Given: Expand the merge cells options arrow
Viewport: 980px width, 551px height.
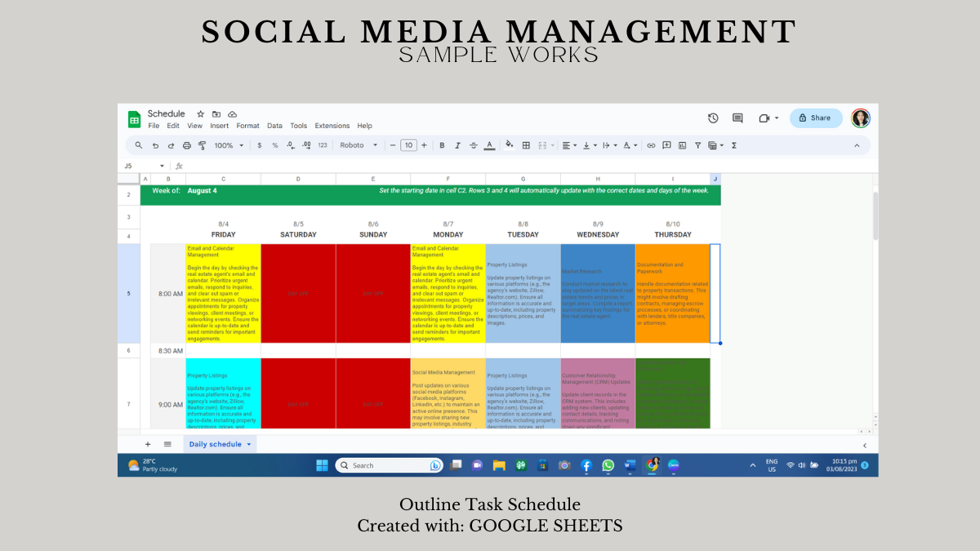Looking at the screenshot, I should coord(553,145).
